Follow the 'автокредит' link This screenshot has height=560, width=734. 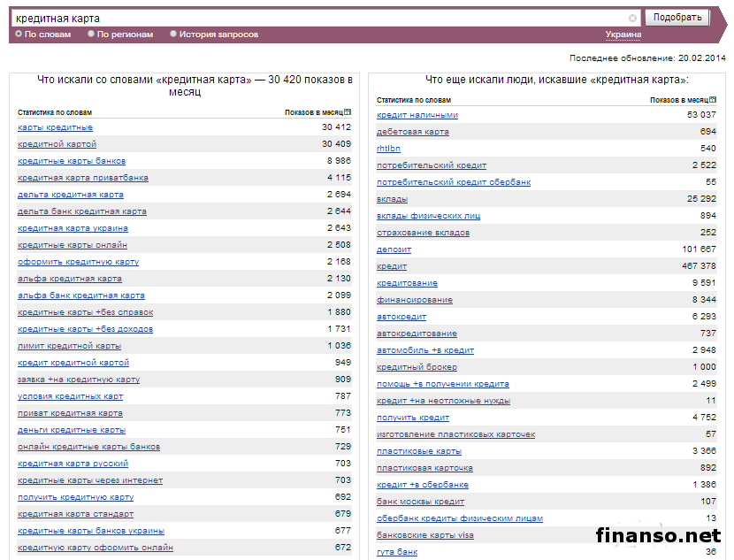coord(401,317)
